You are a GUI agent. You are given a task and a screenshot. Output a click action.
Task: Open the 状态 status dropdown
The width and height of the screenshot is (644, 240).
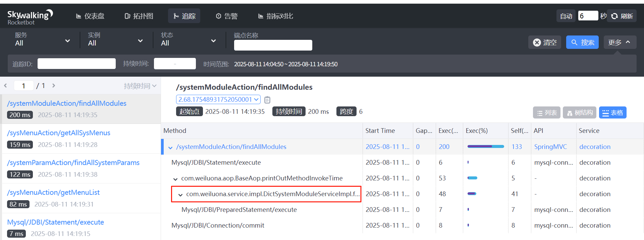click(188, 39)
